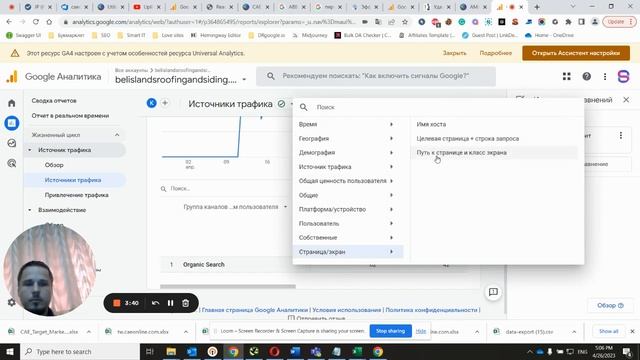
Task: Click Закрыть in the yellow banner
Action: tap(454, 53)
